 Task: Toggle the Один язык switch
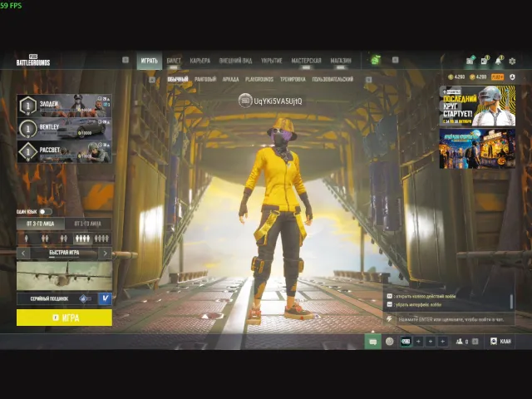(x=46, y=212)
